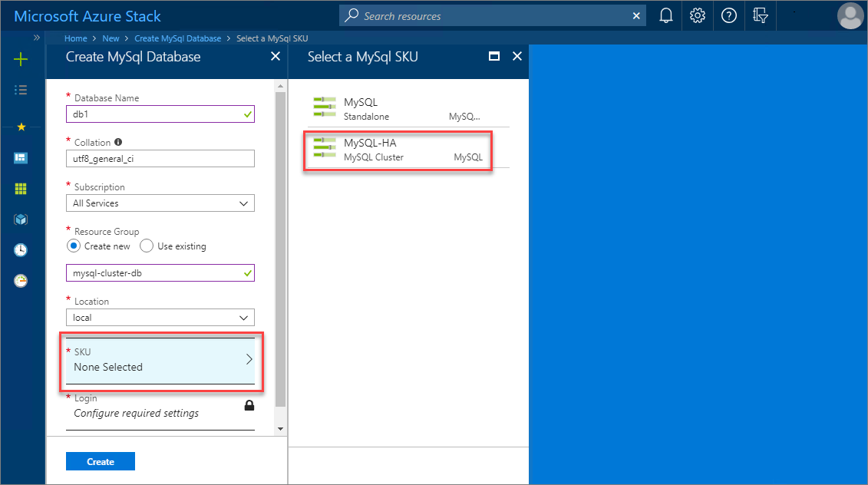Open All services grid icon
The image size is (868, 485).
point(21,188)
